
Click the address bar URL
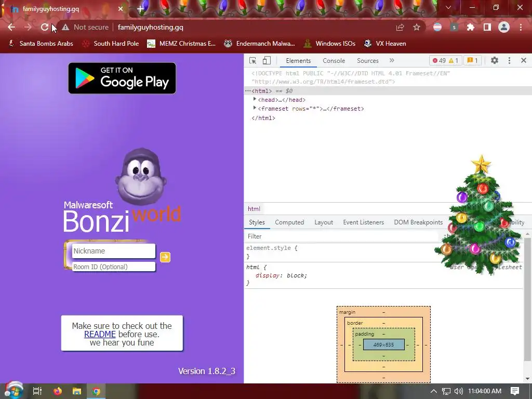tap(150, 27)
